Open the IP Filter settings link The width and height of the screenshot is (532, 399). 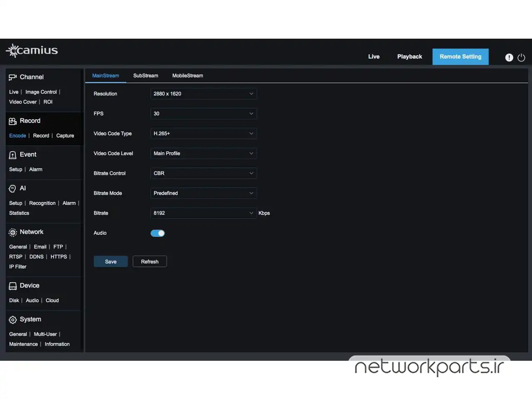coord(18,267)
